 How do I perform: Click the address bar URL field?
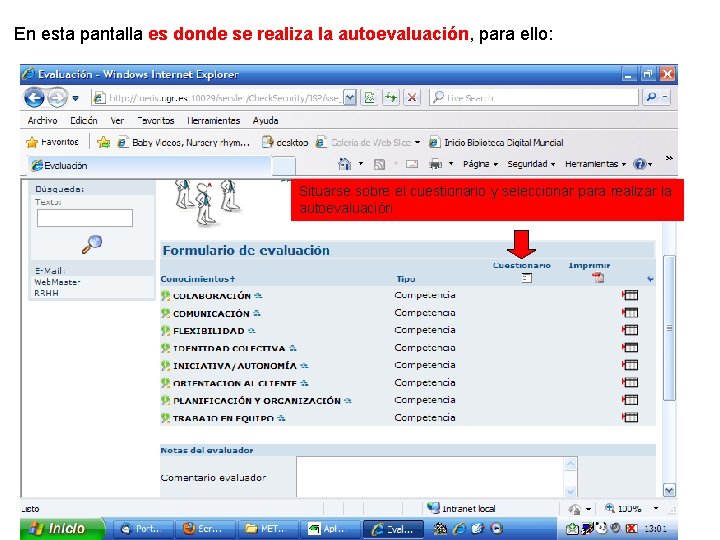click(x=218, y=98)
